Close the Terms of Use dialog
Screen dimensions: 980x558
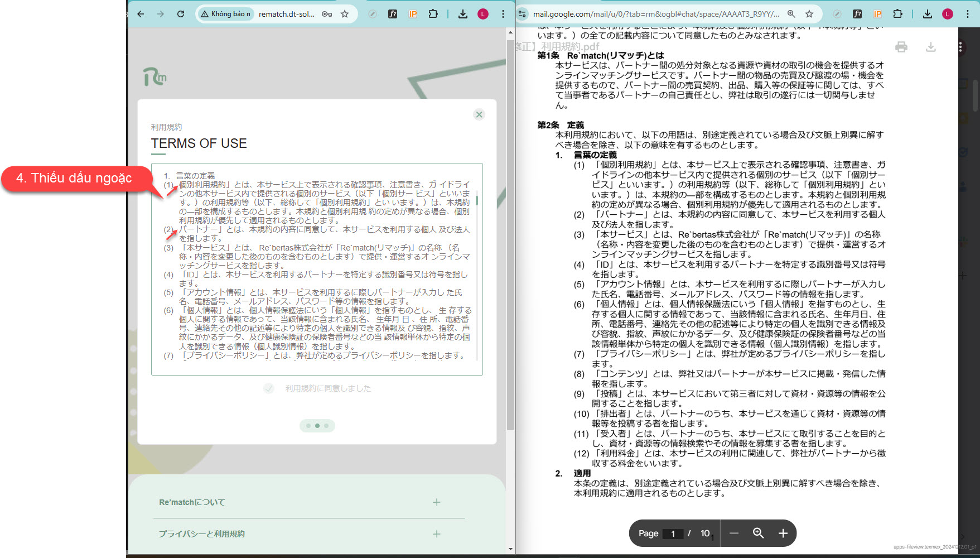click(x=479, y=114)
